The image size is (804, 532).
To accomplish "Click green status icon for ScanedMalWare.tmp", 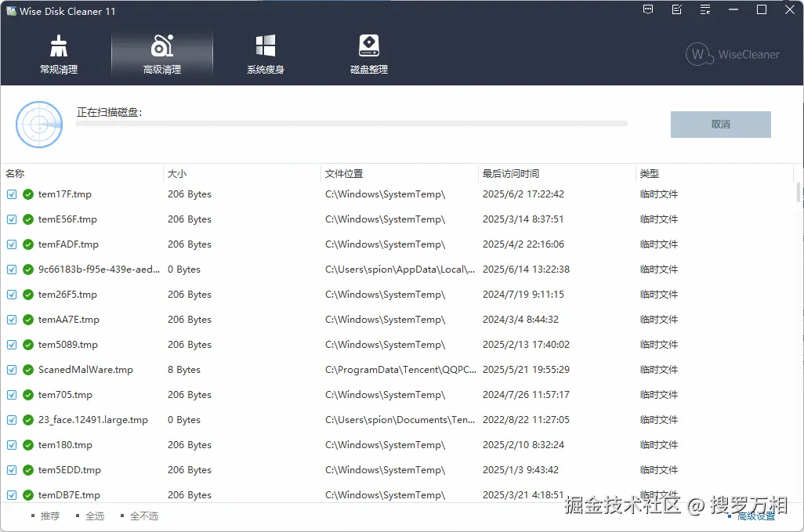I will (x=28, y=370).
